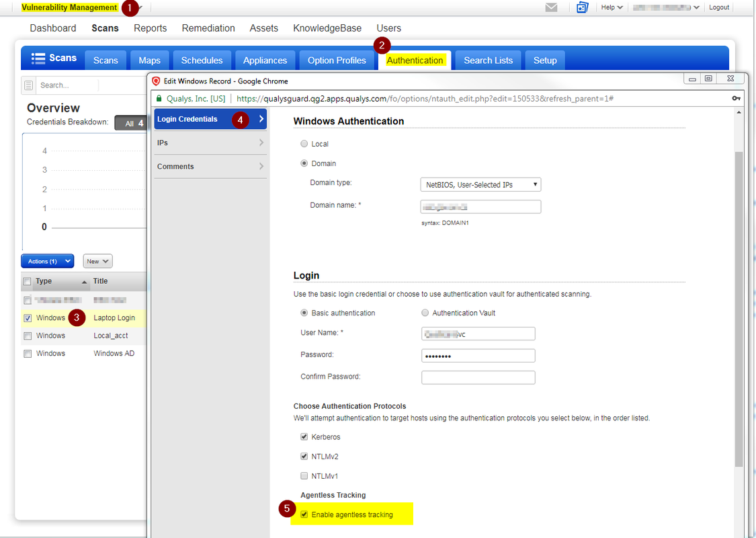The height and width of the screenshot is (538, 756).
Task: Open the Reports menu
Action: (x=151, y=28)
